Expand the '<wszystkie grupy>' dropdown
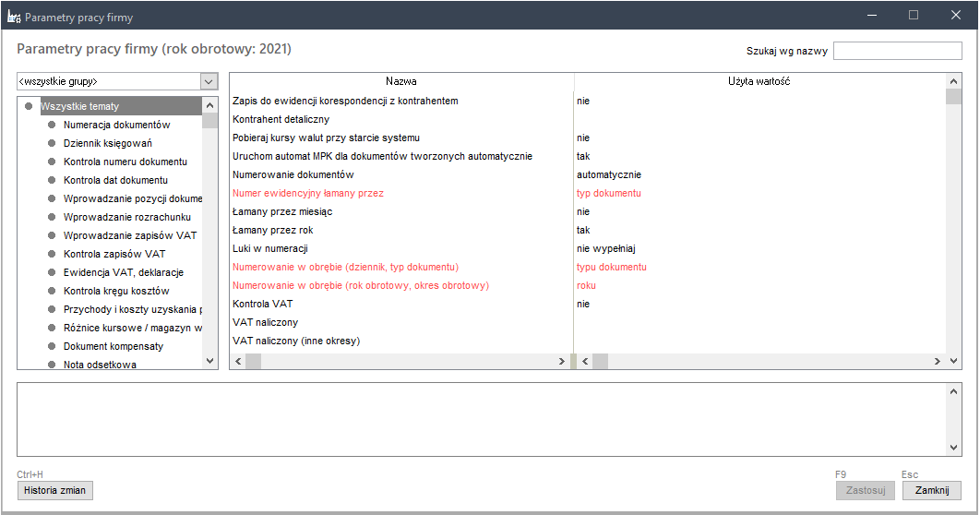The width and height of the screenshot is (980, 515). [209, 81]
